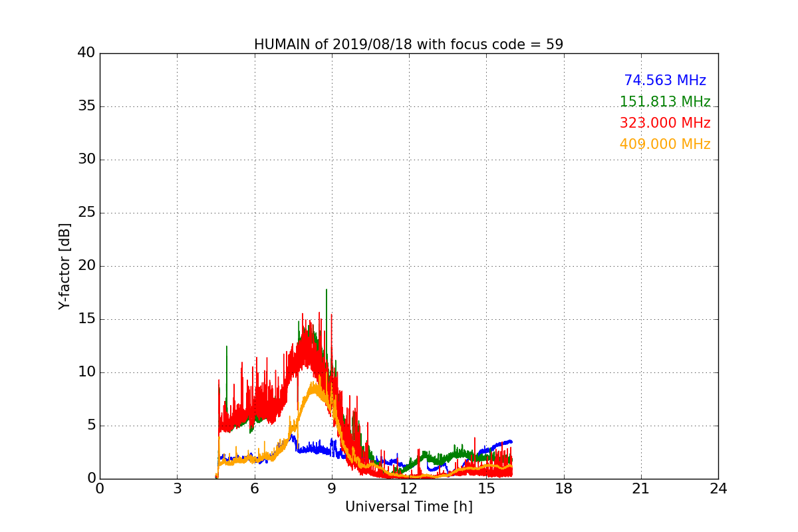
Task: Click the green spike peak near 18 dB
Action: pyautogui.click(x=326, y=290)
